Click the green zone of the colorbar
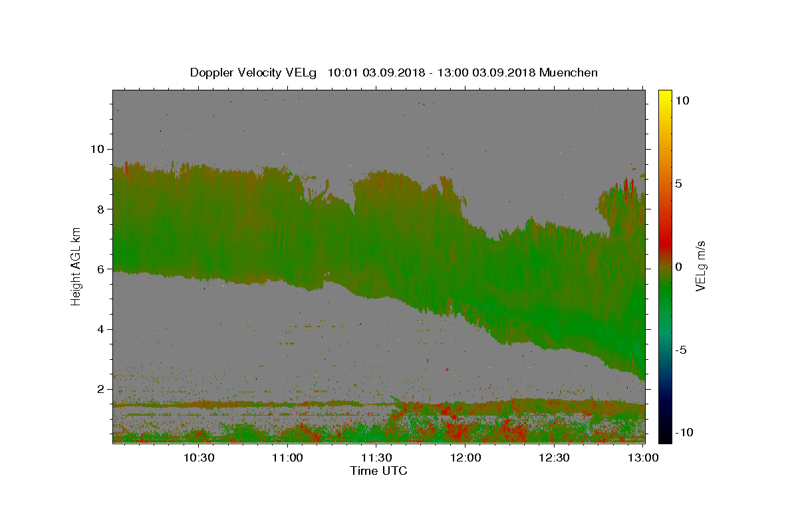Image resolution: width=798 pixels, height=532 pixels. point(664,293)
